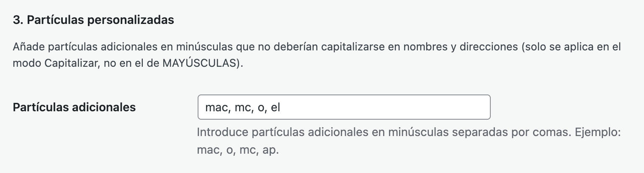This screenshot has height=173, width=644.
Task: Click the "3. Partículas personalizadas" section heading
Action: pyautogui.click(x=93, y=20)
